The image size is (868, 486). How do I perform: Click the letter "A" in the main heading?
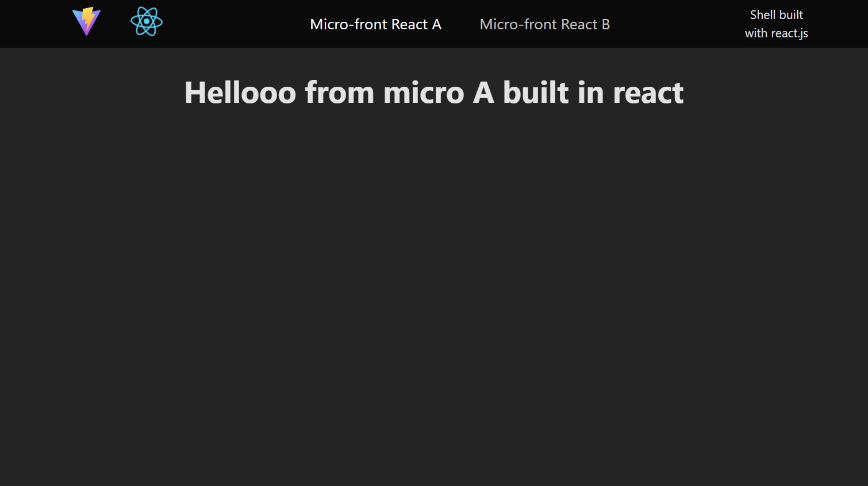coord(483,92)
